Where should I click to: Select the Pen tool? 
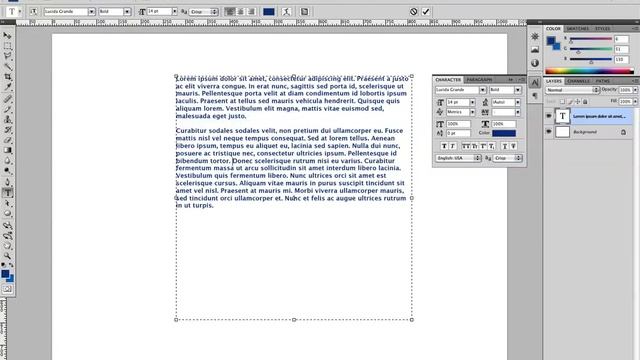pos(7,182)
